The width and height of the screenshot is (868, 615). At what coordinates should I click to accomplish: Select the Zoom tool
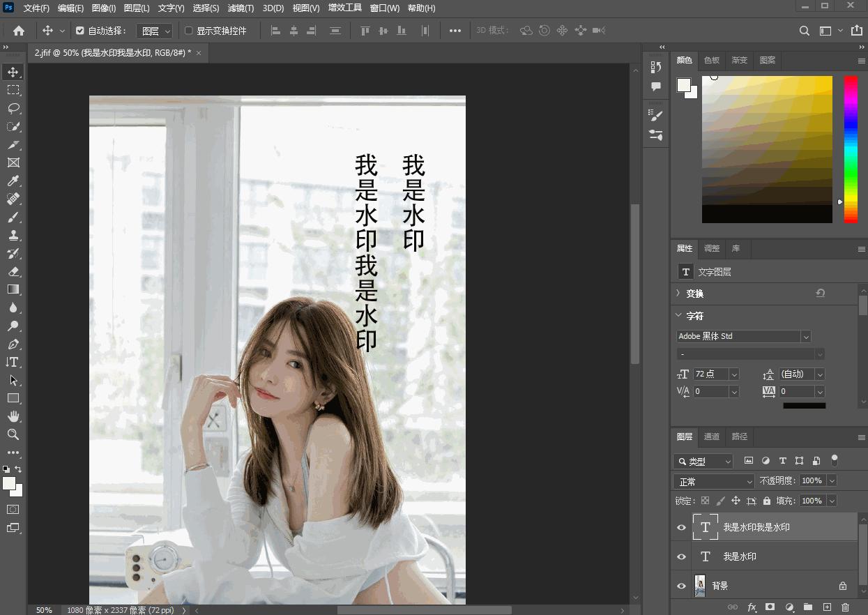[13, 434]
